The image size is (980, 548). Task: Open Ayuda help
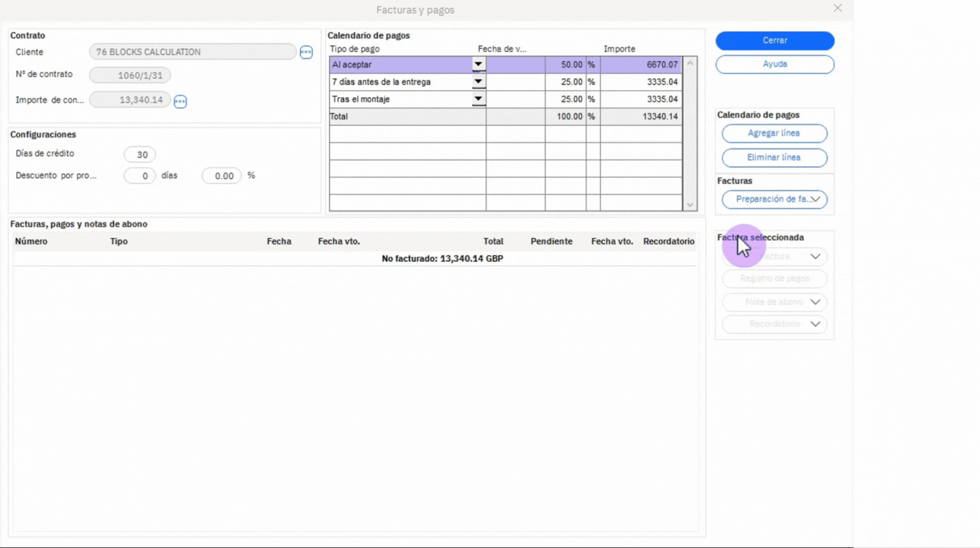pyautogui.click(x=774, y=64)
